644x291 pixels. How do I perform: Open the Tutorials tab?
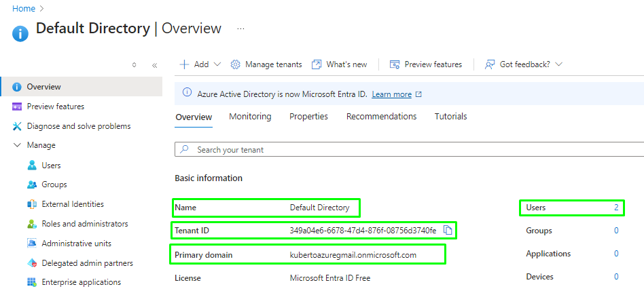pyautogui.click(x=450, y=117)
